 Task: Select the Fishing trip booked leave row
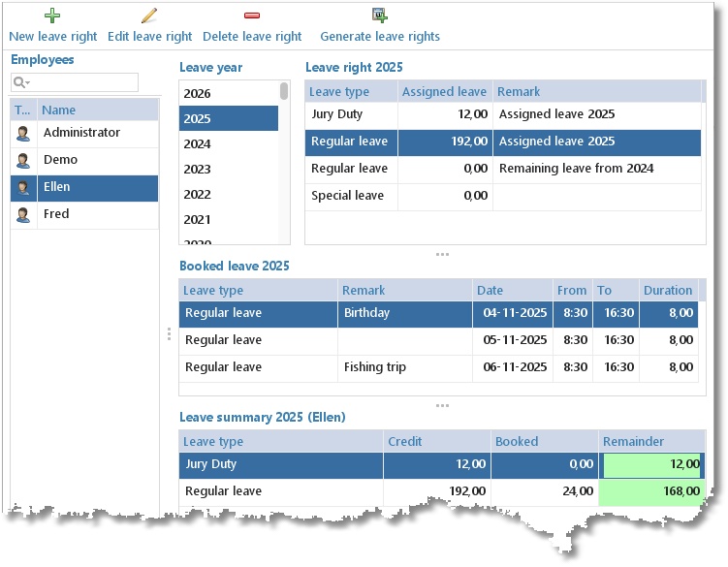(438, 367)
